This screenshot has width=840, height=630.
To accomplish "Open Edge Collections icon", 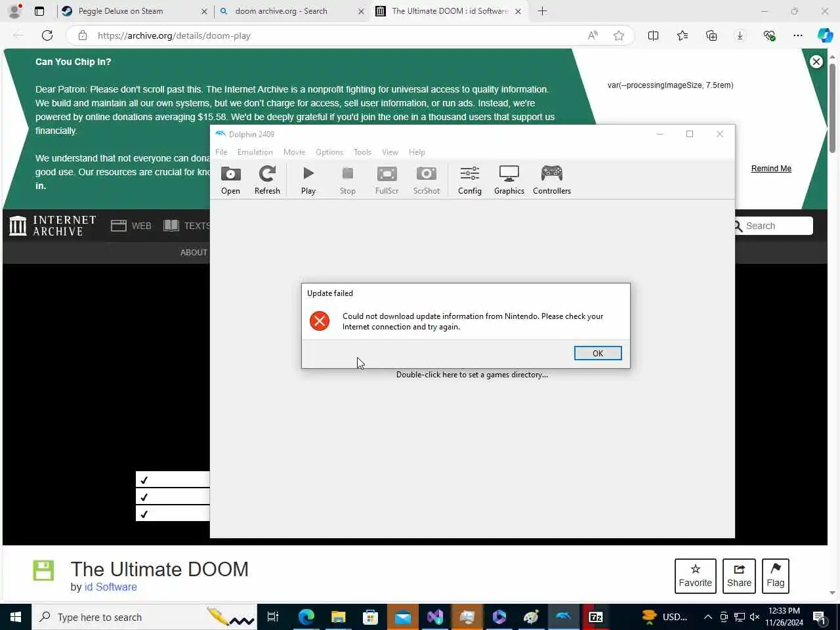I will (711, 35).
